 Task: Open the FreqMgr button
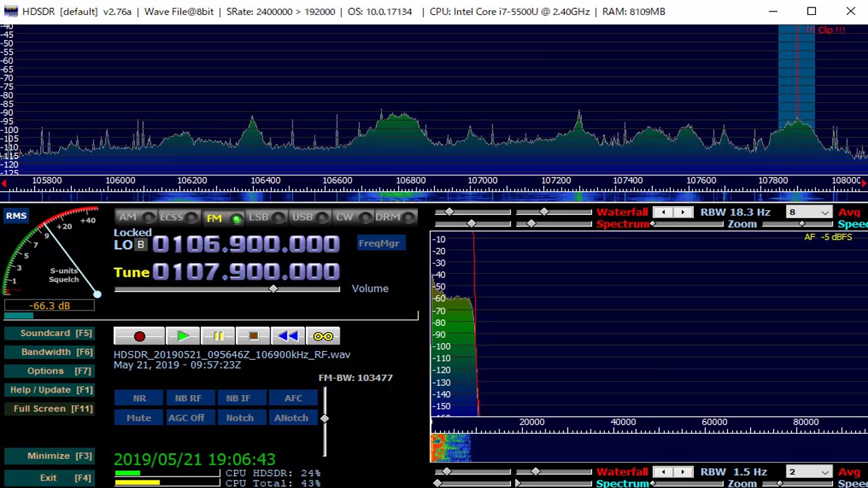(379, 243)
